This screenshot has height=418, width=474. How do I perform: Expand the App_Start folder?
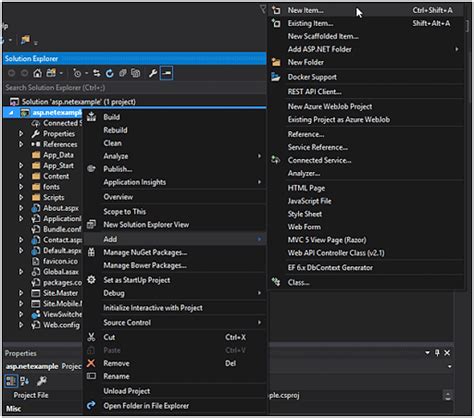click(x=21, y=165)
